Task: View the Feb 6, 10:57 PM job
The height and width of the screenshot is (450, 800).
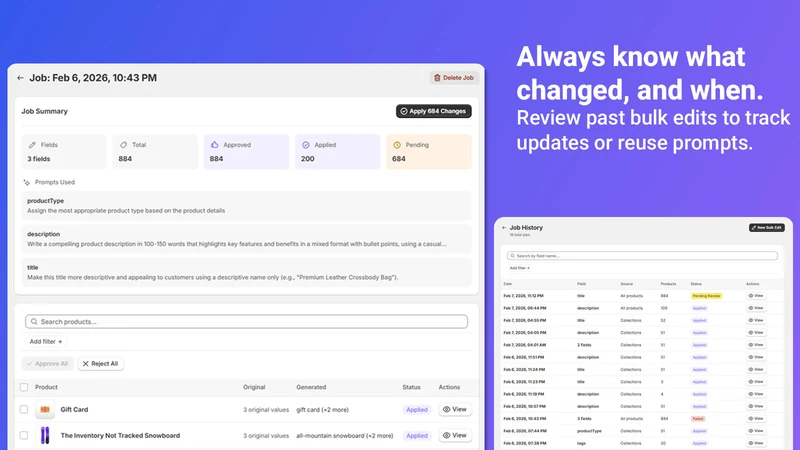Action: point(756,406)
